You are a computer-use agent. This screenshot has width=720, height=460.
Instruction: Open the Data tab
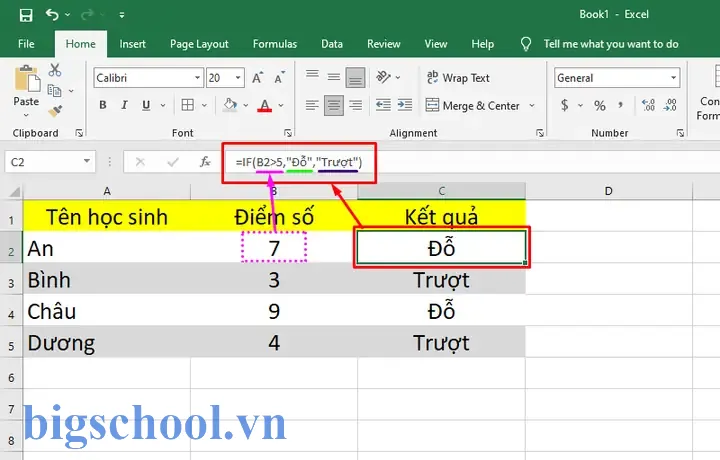332,44
